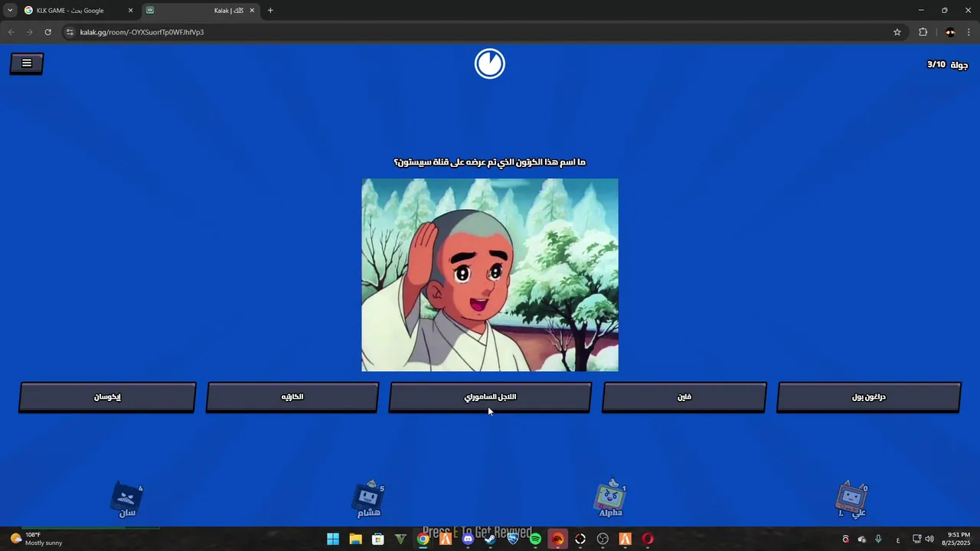The height and width of the screenshot is (551, 980).
Task: Open Microsoft Store from the taskbar
Action: point(377,539)
